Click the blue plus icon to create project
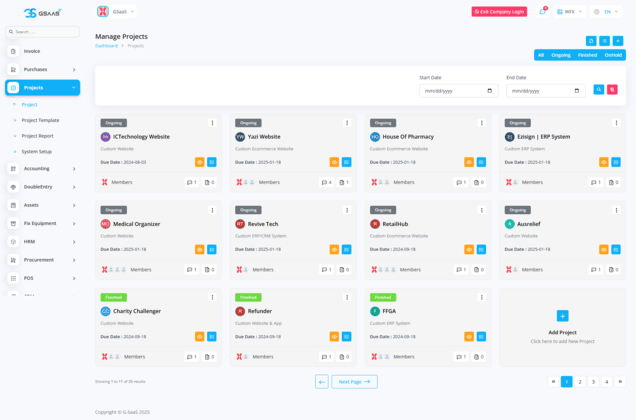The height and width of the screenshot is (420, 636). click(x=618, y=41)
